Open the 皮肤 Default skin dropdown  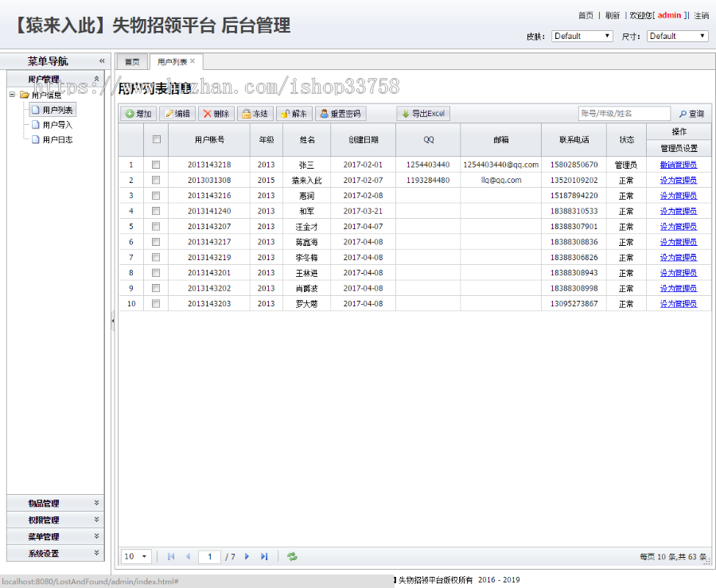pyautogui.click(x=582, y=36)
